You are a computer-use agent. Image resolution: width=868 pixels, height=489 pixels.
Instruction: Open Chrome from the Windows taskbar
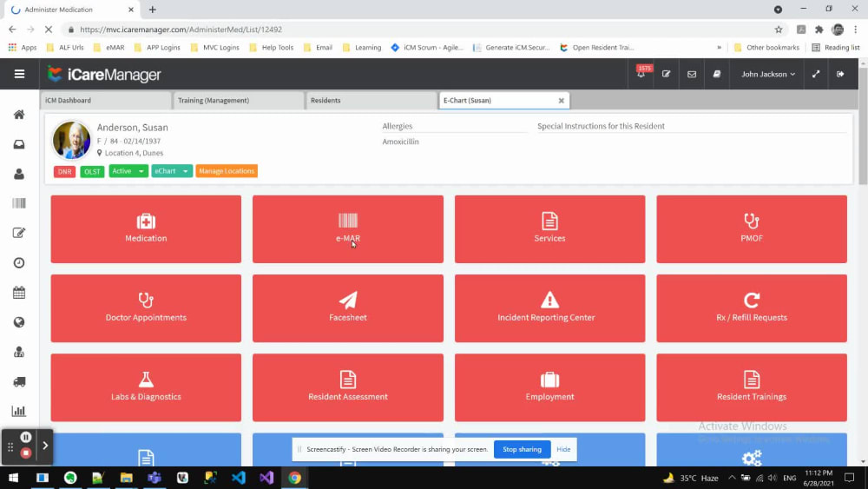tap(294, 478)
